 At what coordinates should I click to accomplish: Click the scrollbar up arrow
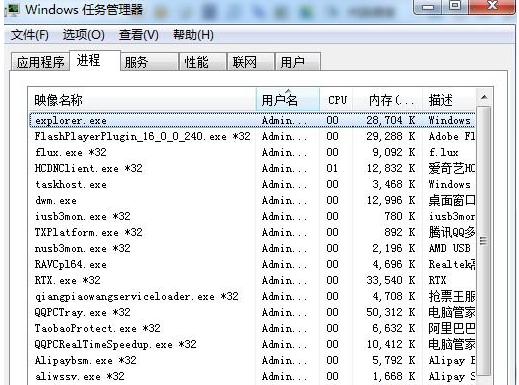484,97
